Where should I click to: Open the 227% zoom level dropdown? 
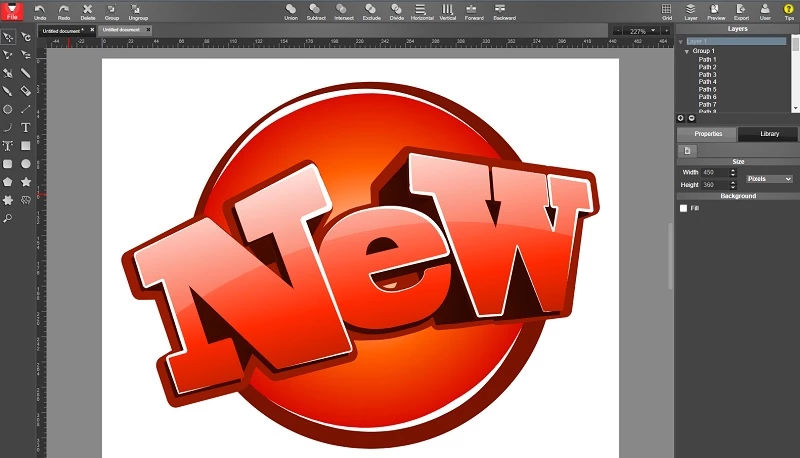[641, 31]
